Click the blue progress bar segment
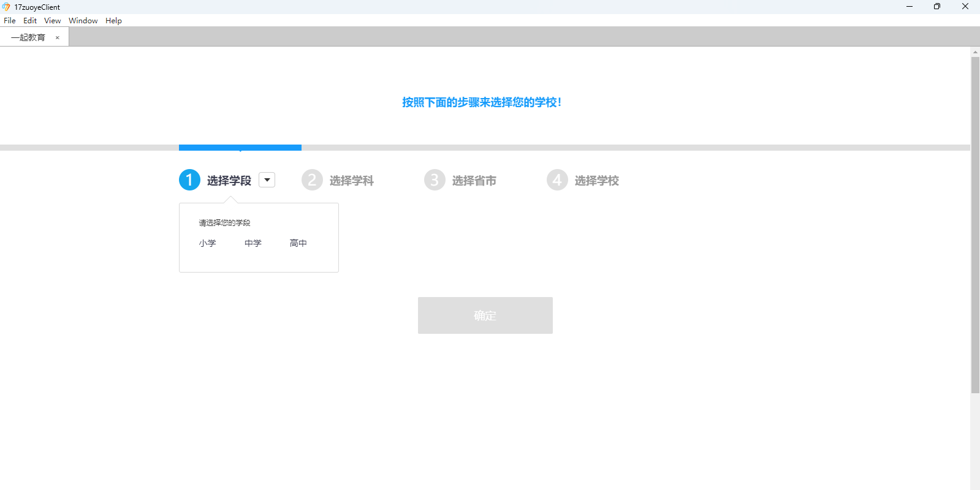The width and height of the screenshot is (980, 490). (x=240, y=148)
